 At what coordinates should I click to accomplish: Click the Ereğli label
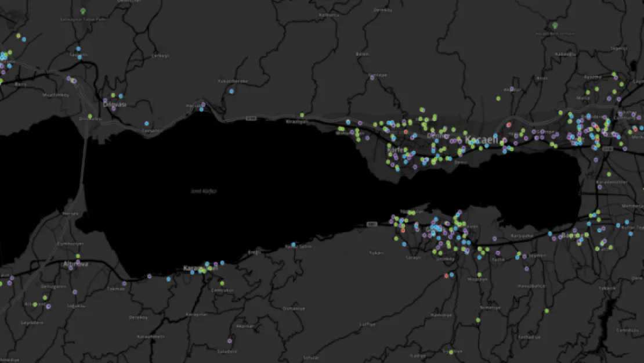point(255,252)
